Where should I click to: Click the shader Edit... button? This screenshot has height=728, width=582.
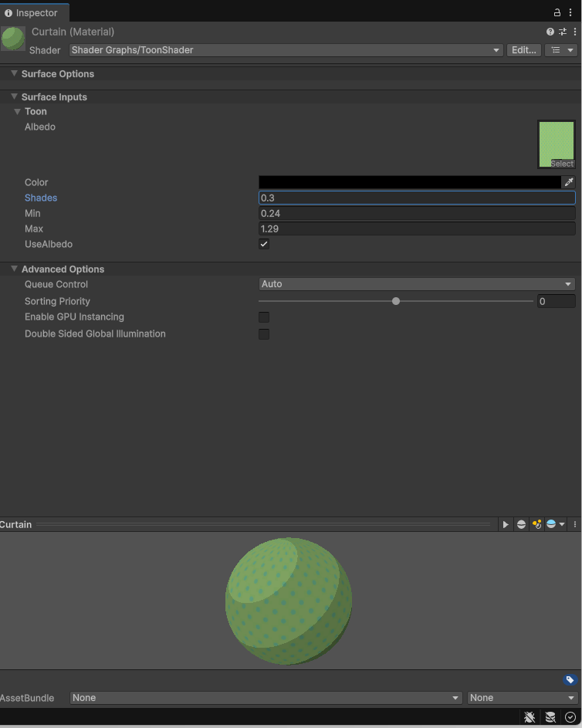point(523,50)
